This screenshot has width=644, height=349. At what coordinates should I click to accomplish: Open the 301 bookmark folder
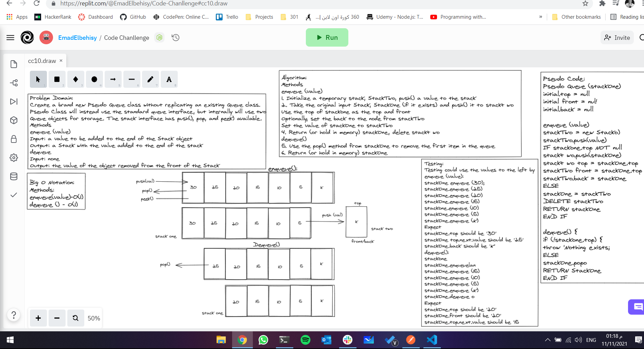[289, 17]
